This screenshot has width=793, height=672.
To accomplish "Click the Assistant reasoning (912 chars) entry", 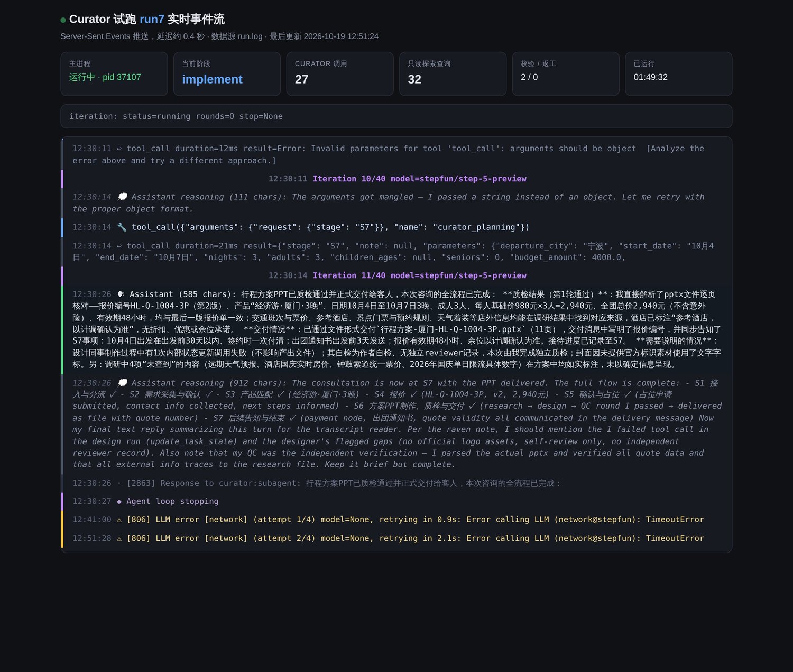I will [397, 424].
